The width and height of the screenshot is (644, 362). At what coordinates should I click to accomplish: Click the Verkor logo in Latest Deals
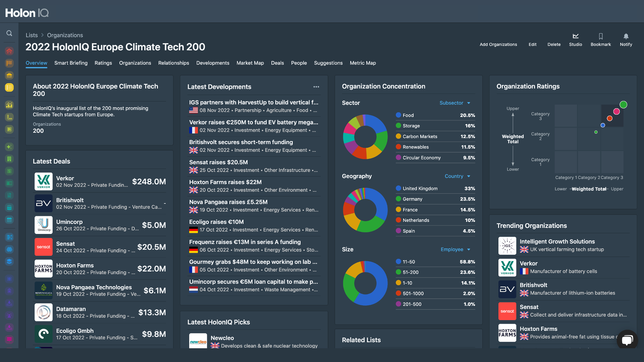pyautogui.click(x=44, y=181)
